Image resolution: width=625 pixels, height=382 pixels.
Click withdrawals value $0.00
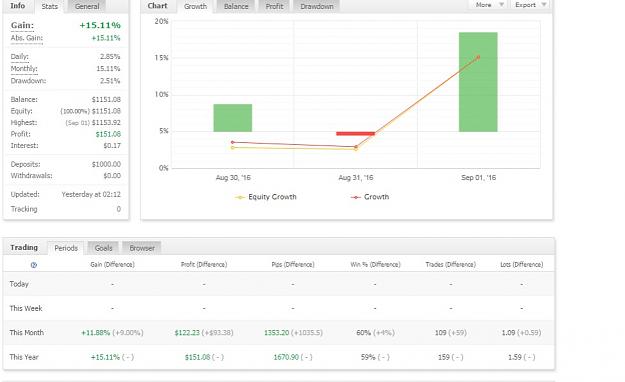point(112,176)
